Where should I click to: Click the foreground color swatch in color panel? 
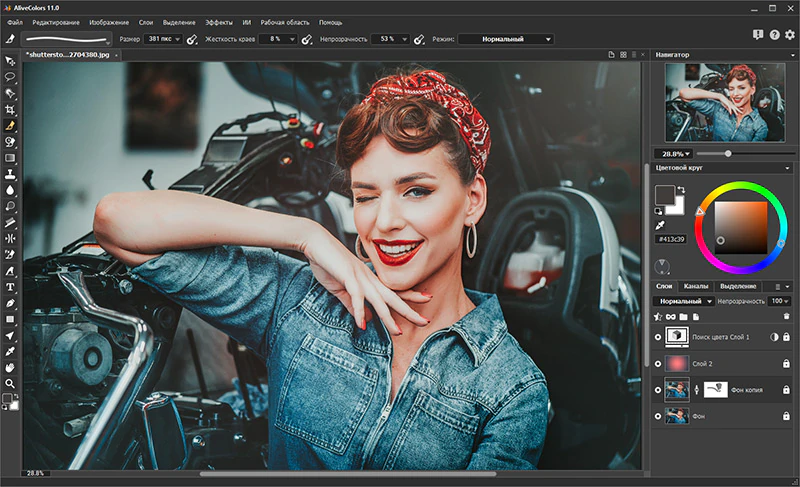[x=664, y=195]
